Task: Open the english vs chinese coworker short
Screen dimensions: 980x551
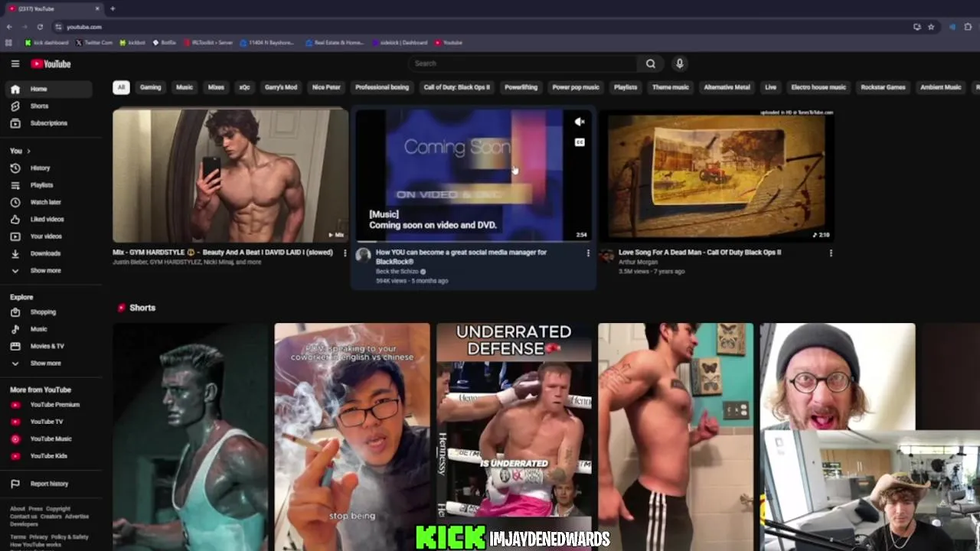Action: [352, 436]
